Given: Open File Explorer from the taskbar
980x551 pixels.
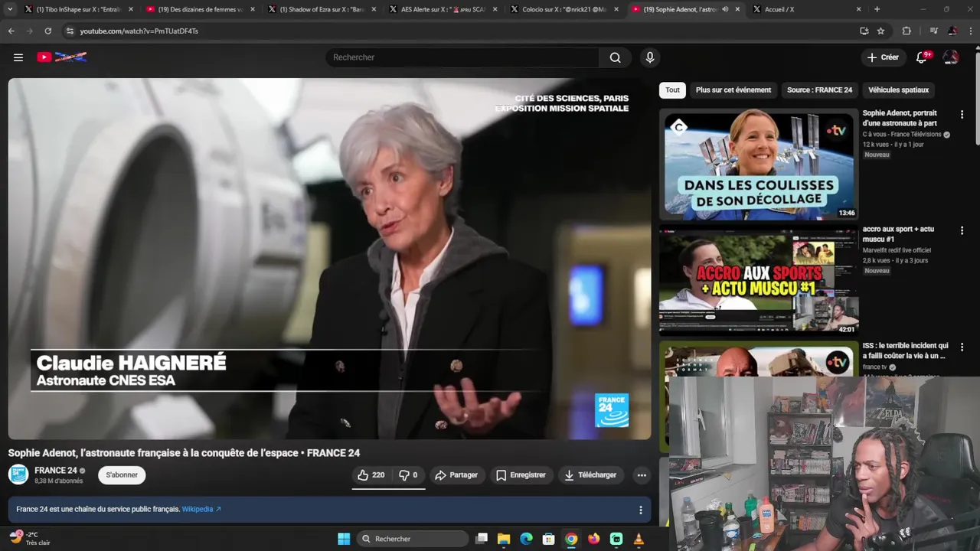Looking at the screenshot, I should click(504, 539).
